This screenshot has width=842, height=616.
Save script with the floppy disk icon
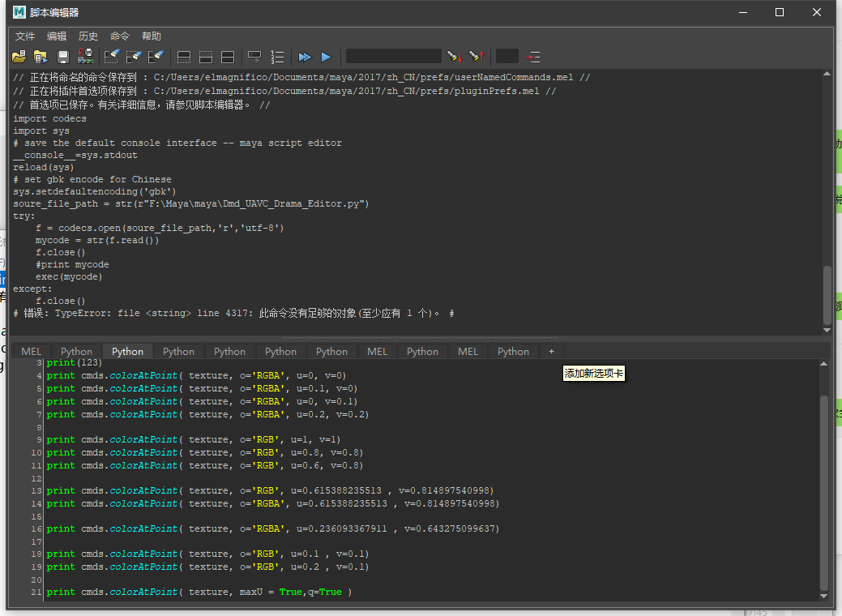[x=63, y=57]
